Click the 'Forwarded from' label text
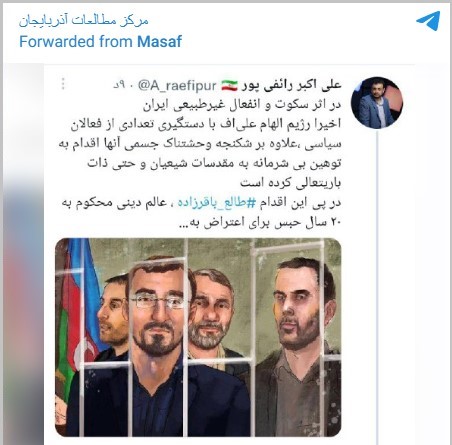 pyautogui.click(x=77, y=42)
